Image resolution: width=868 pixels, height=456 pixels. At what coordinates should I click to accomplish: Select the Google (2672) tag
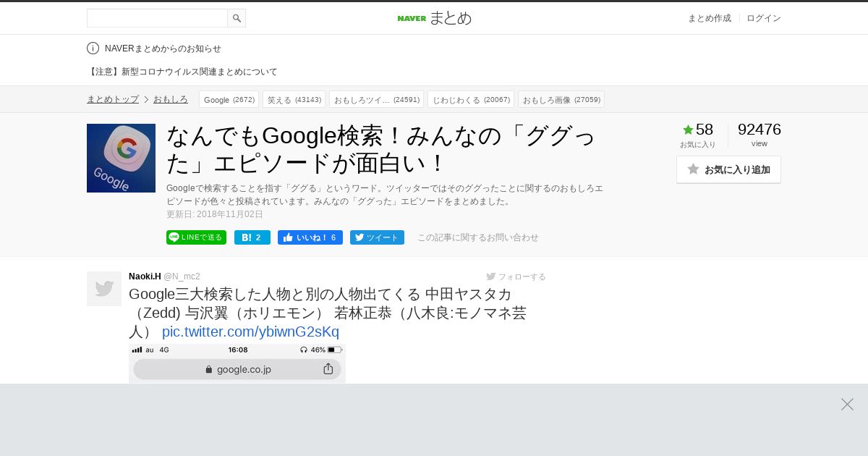229,99
